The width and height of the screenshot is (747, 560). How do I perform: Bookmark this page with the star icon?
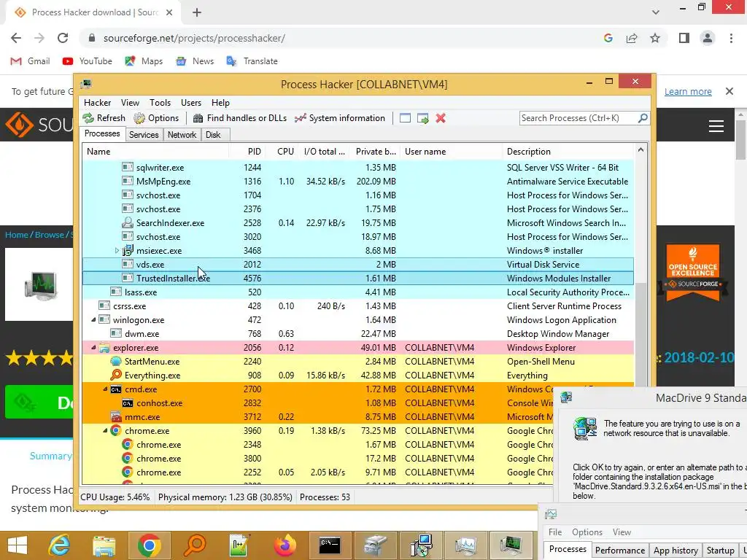[655, 38]
